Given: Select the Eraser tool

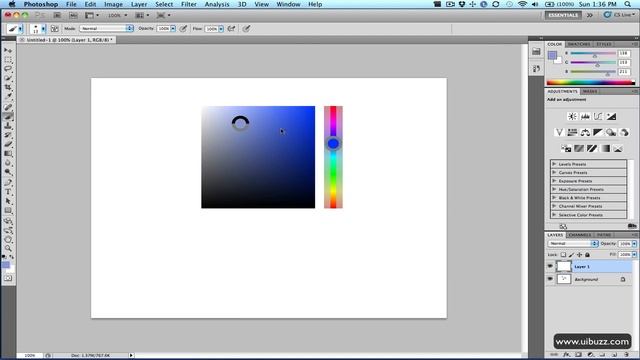Looking at the screenshot, I should click(x=8, y=144).
